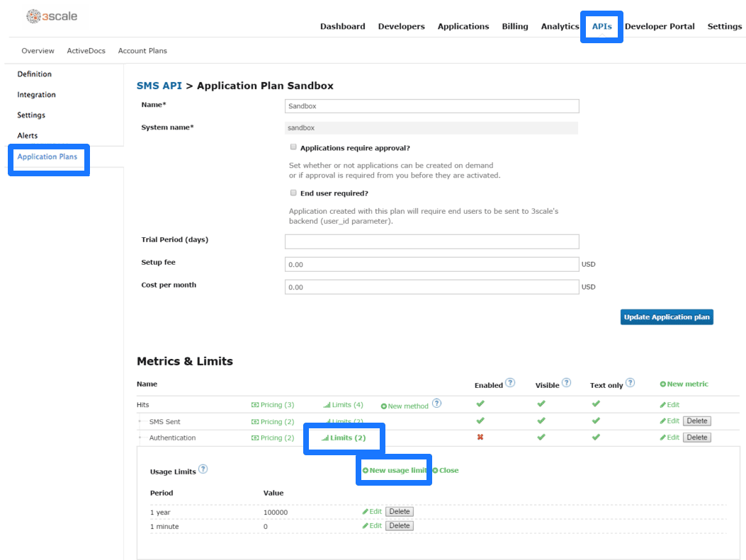This screenshot has height=560, width=746.
Task: Select Integration in the left sidebar
Action: (x=36, y=94)
